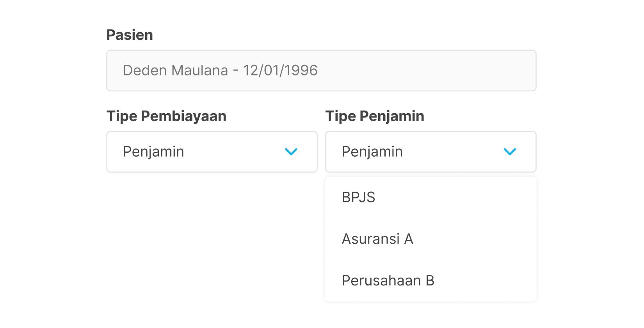Select the currently highlighted Penjamin option
Image resolution: width=644 pixels, height=328 pixels.
pyautogui.click(x=372, y=152)
